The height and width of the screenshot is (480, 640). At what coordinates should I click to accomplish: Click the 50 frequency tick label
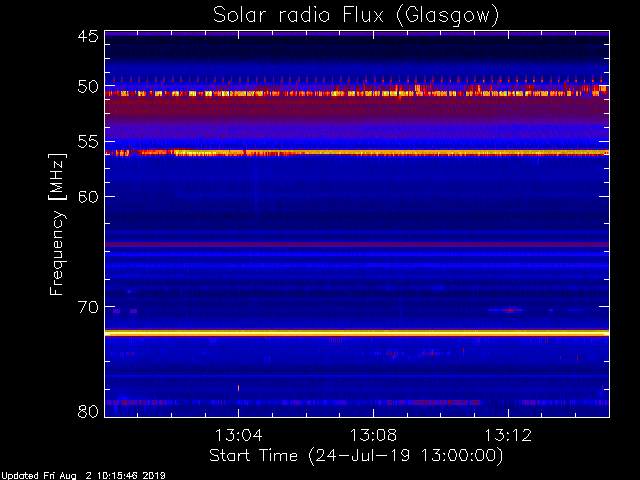pyautogui.click(x=88, y=87)
